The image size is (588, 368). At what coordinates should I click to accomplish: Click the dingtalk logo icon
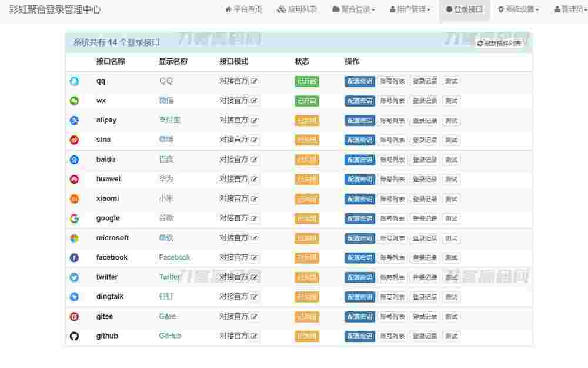pos(74,297)
